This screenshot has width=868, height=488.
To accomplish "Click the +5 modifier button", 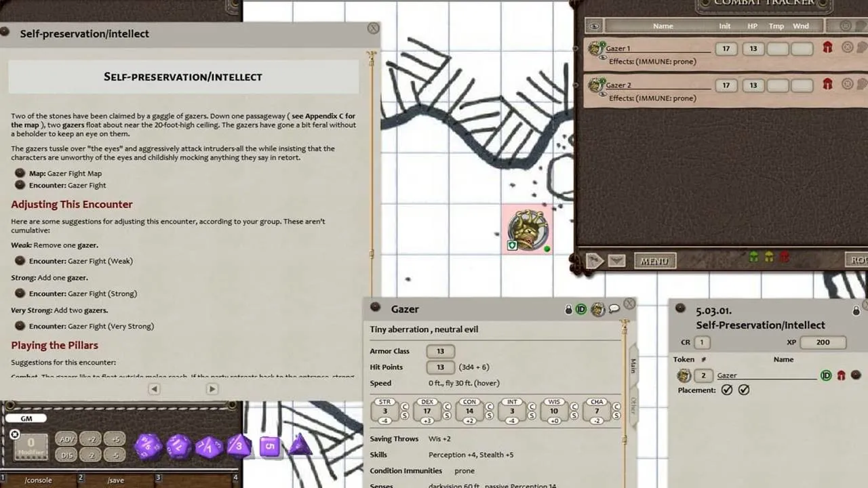I will (115, 439).
